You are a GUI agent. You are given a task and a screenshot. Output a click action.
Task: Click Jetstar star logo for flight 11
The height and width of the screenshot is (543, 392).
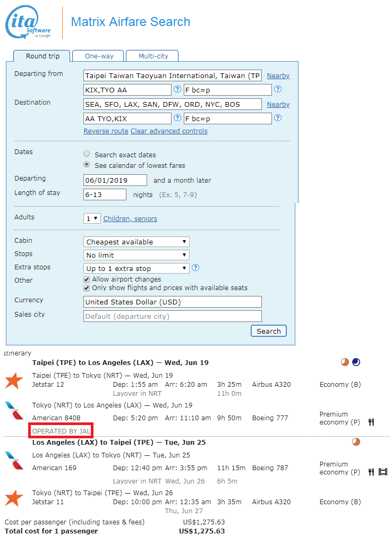click(14, 498)
